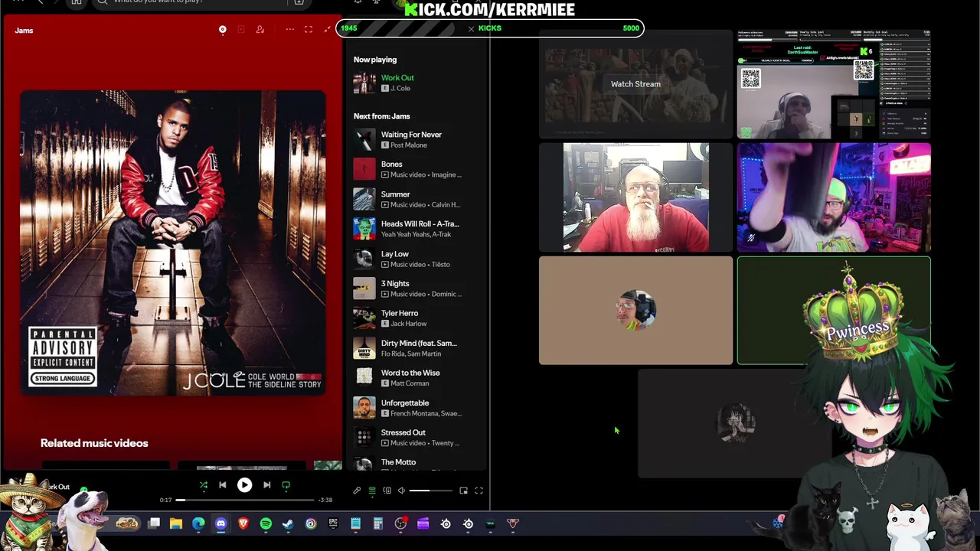Close the KICKS goal bar X
The width and height of the screenshot is (980, 551).
(471, 28)
